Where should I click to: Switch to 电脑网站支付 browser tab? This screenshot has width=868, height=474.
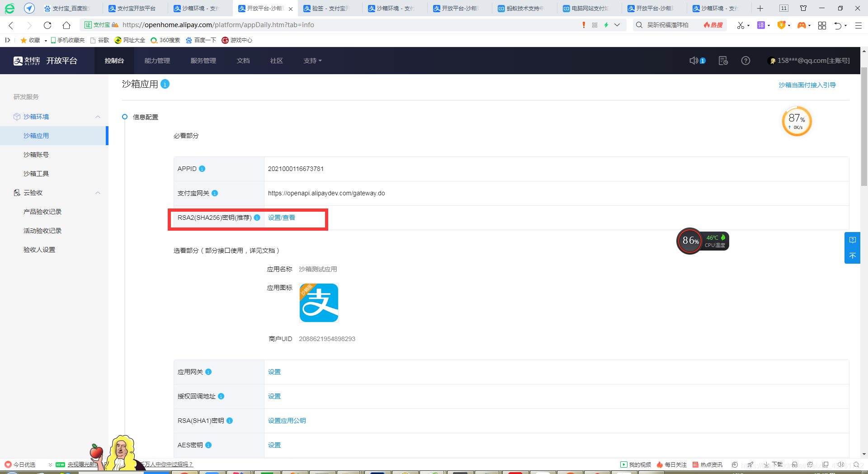click(x=590, y=8)
